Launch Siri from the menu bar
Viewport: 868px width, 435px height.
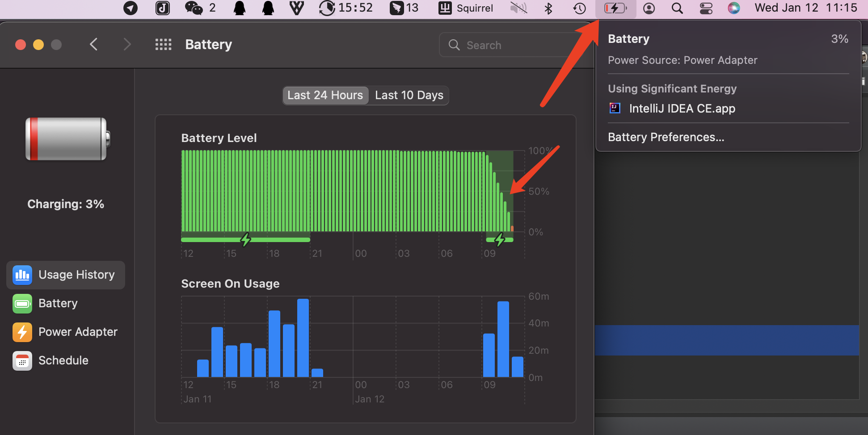(734, 8)
